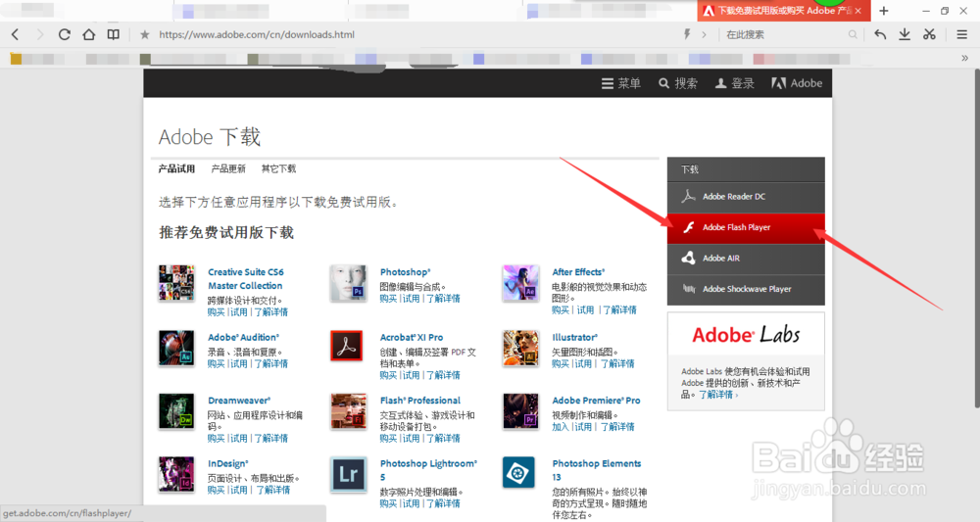Click the Photoshop product icon
980x522 pixels.
(348, 283)
